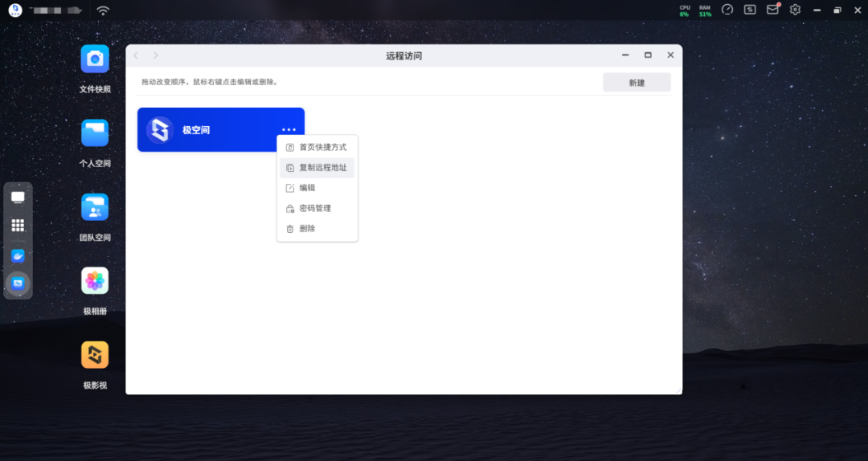Click the 远程访问 window title
868x461 pixels.
(x=404, y=56)
